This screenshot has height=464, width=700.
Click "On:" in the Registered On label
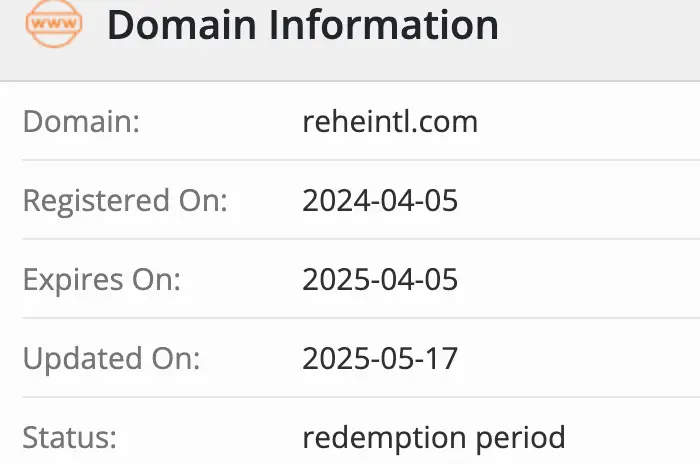point(205,201)
